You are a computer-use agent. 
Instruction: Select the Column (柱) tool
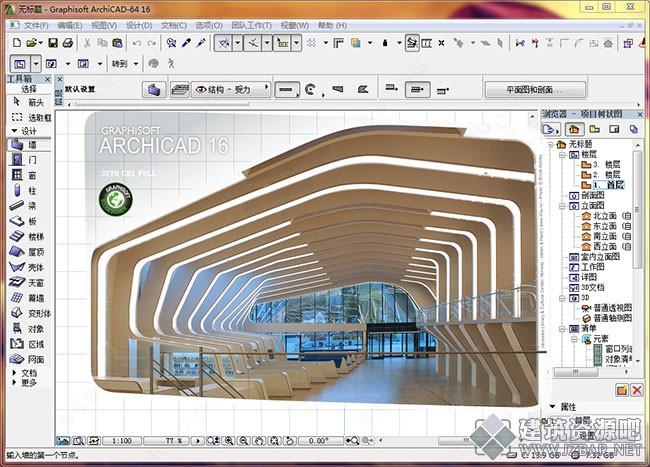click(x=29, y=190)
